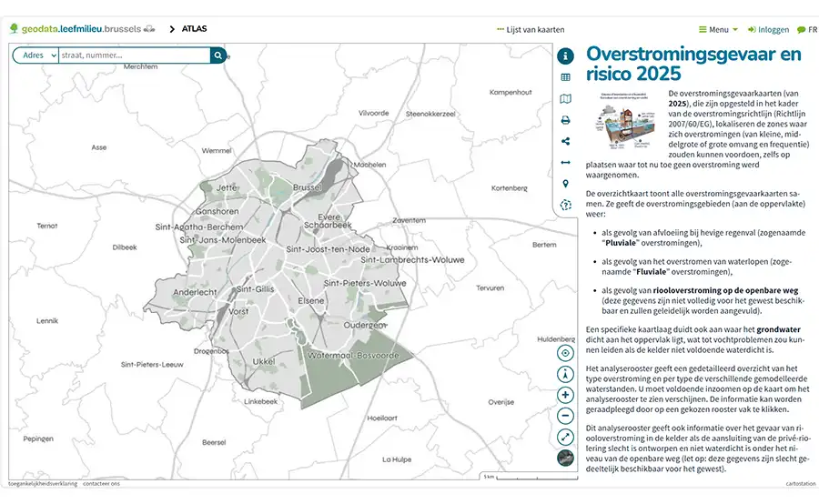This screenshot has width=819, height=504.
Task: Click the cartostation footer link
Action: 801,484
